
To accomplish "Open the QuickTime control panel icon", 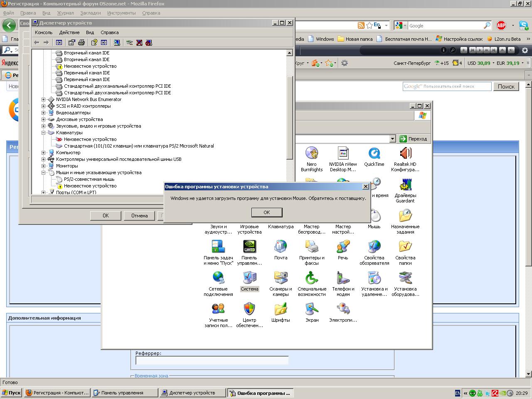I will [x=374, y=153].
